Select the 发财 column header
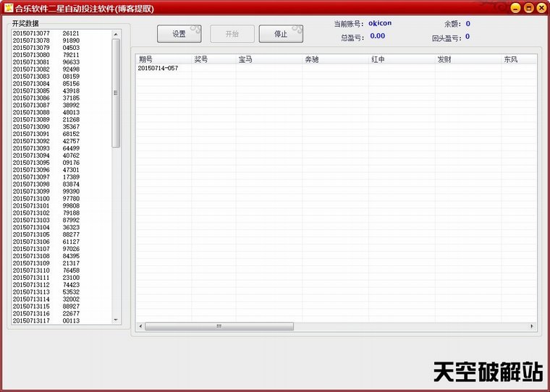 coord(467,59)
